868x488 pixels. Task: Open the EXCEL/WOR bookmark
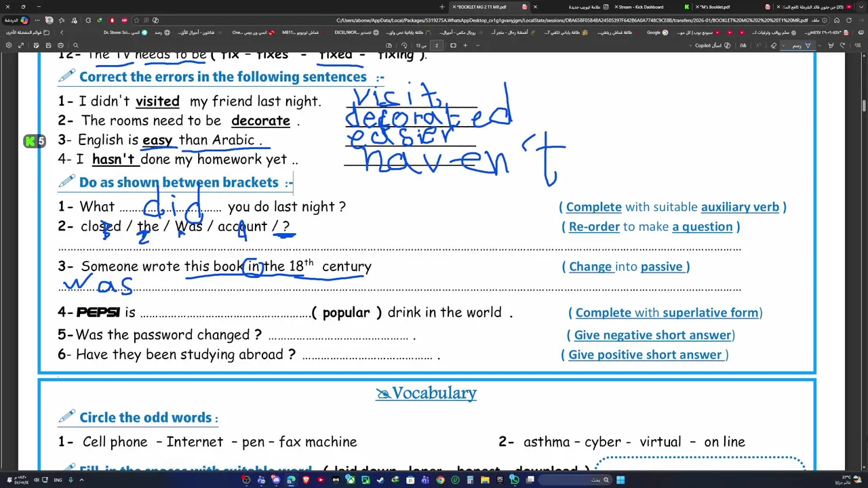click(x=356, y=33)
